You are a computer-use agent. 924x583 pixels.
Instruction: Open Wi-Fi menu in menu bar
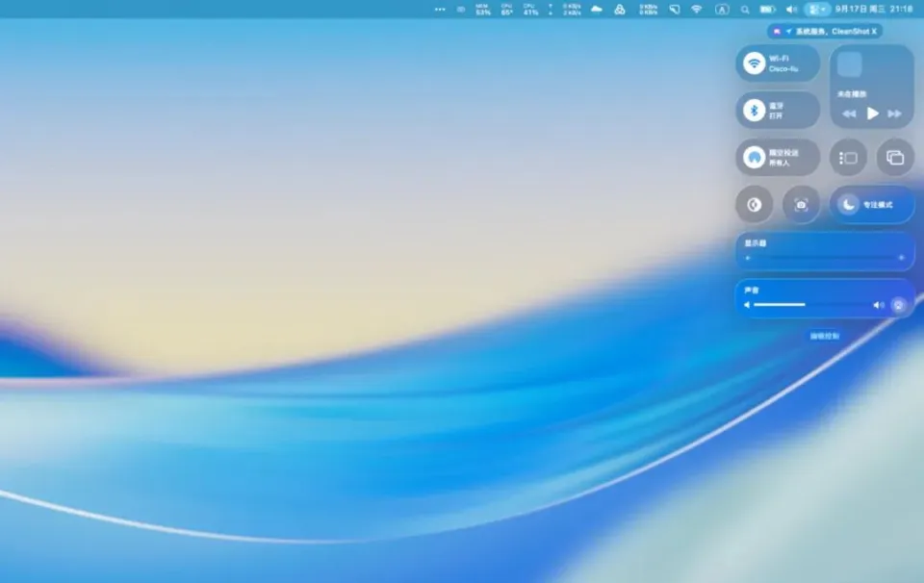tap(697, 10)
